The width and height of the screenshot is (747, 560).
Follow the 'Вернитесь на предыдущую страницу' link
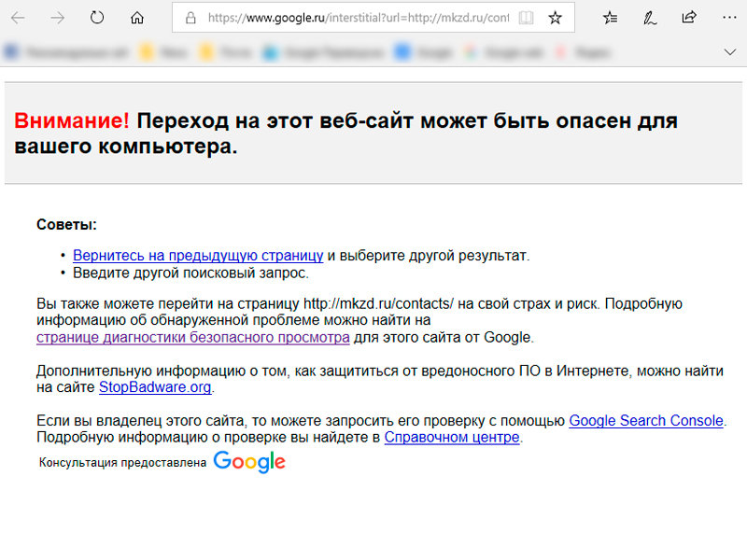pos(198,255)
